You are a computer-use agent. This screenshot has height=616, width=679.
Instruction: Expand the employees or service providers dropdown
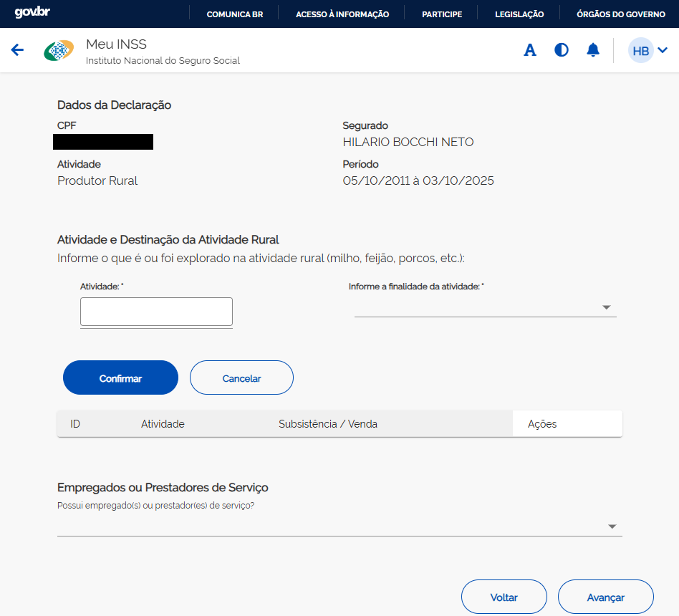point(339,526)
